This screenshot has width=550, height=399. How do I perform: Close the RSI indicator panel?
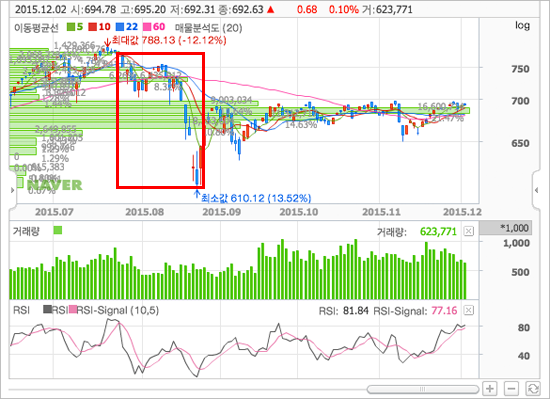[469, 310]
